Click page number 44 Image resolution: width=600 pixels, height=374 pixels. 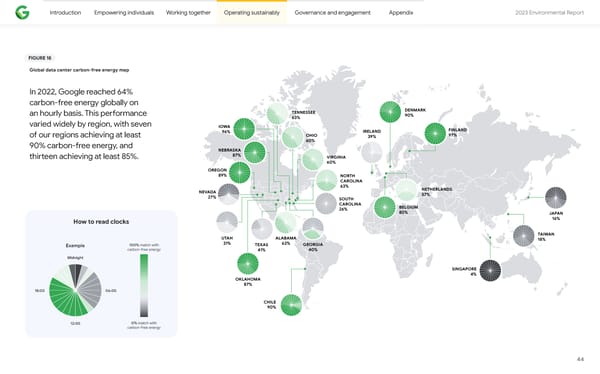click(x=580, y=359)
